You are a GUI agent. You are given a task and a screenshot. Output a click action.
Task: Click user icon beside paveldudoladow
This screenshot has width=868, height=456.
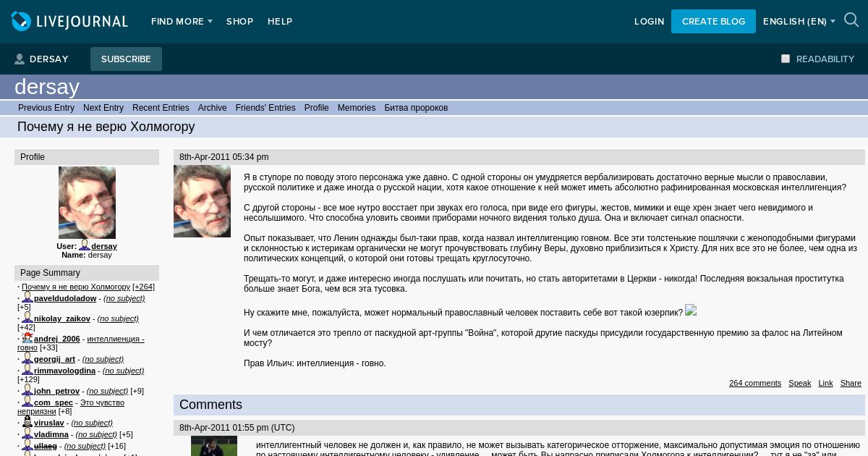[x=27, y=297]
